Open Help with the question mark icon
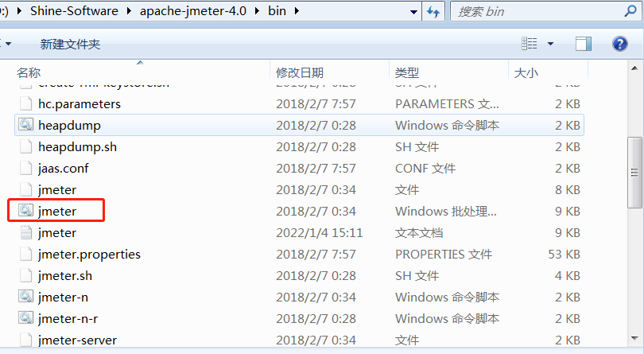This screenshot has width=644, height=354. pyautogui.click(x=620, y=43)
